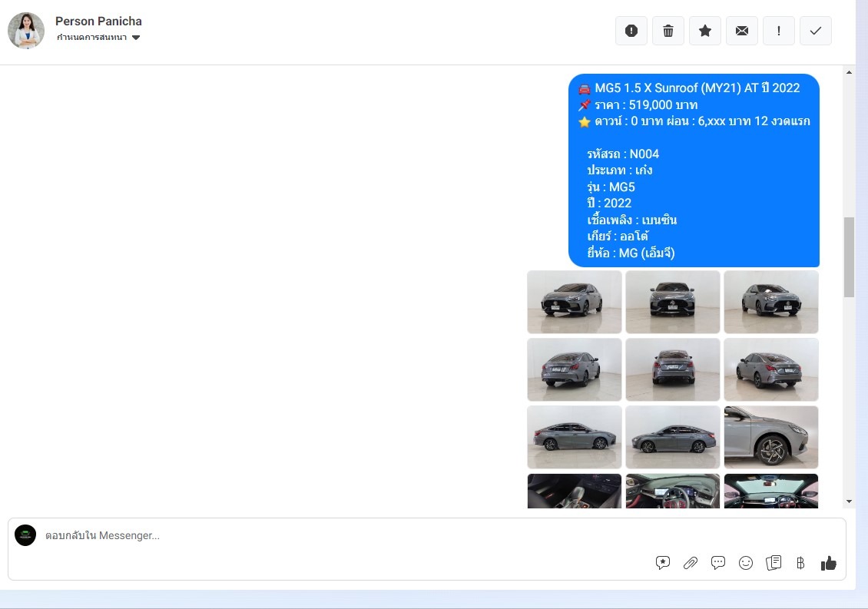Open the first front-view MG5 car photo

pos(575,302)
